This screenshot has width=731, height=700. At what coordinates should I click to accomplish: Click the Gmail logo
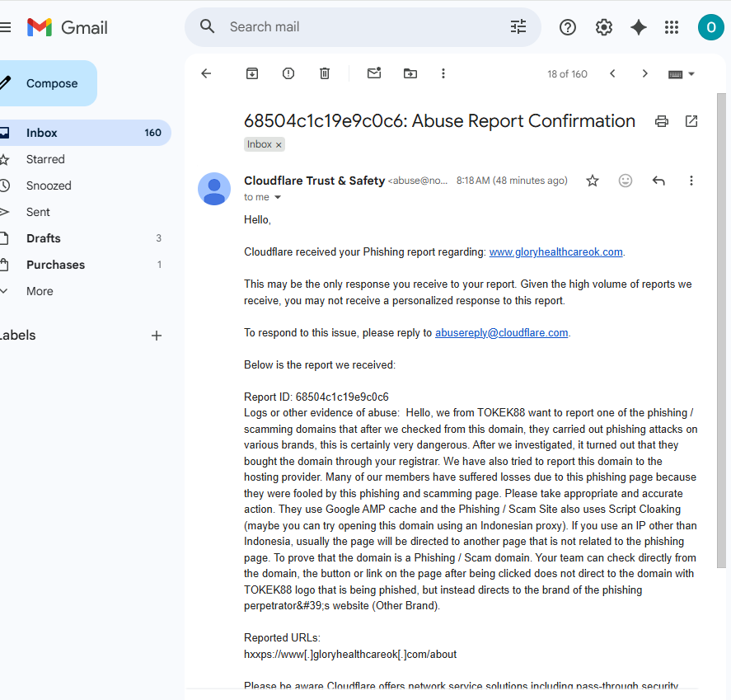point(67,27)
